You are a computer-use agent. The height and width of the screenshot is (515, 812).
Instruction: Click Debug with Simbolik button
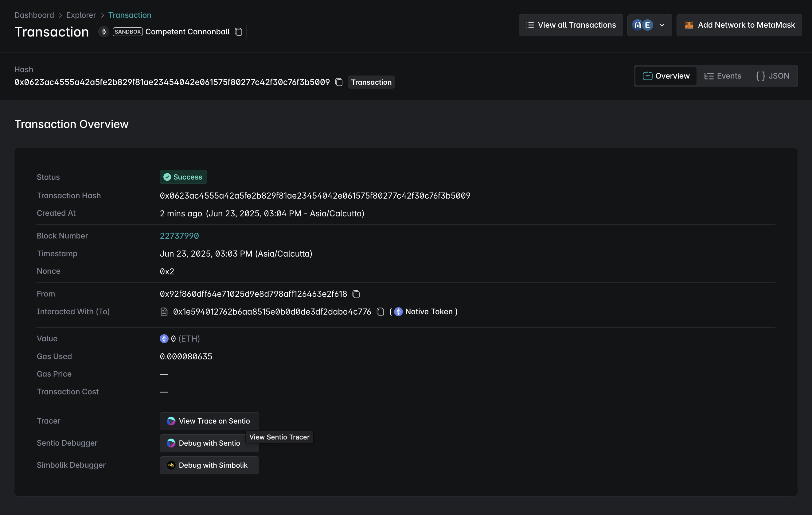pos(209,465)
